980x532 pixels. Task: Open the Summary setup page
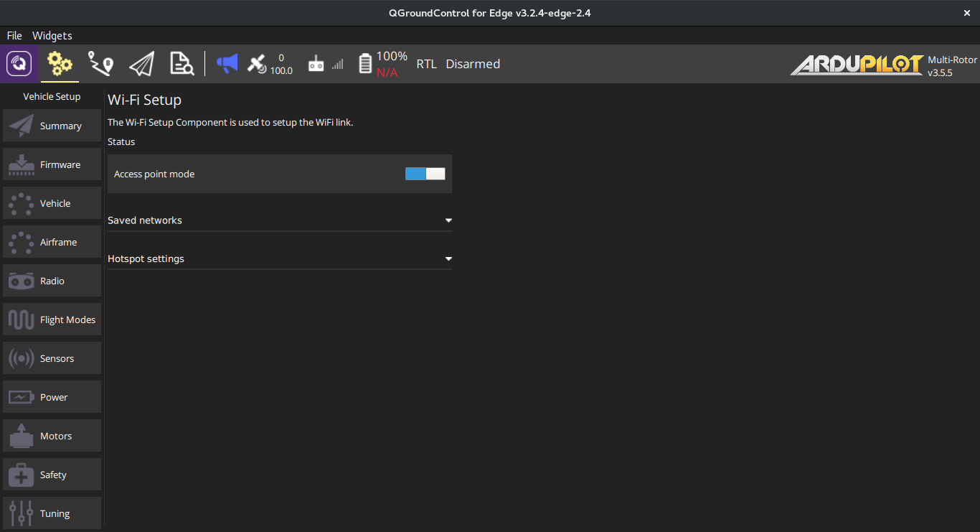tap(52, 126)
